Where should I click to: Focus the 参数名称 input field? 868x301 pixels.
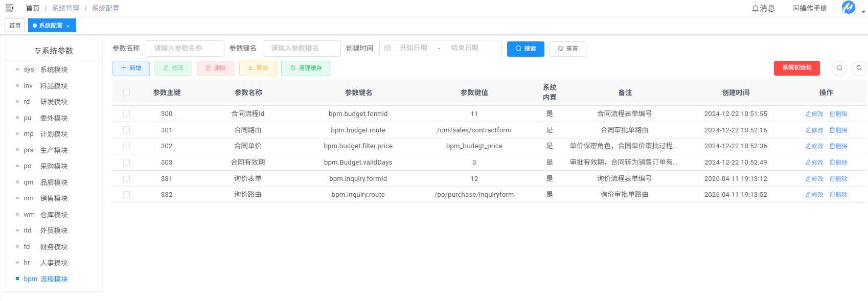(x=185, y=48)
